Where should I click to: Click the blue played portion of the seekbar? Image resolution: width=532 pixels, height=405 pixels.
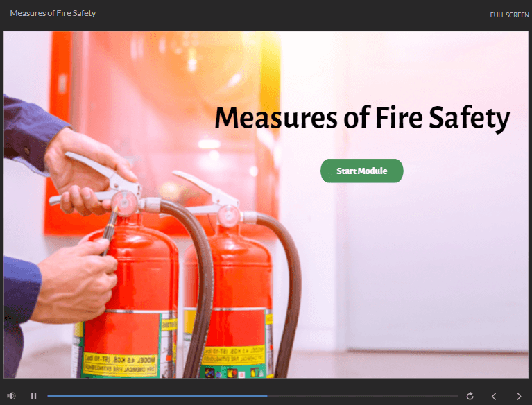click(157, 396)
